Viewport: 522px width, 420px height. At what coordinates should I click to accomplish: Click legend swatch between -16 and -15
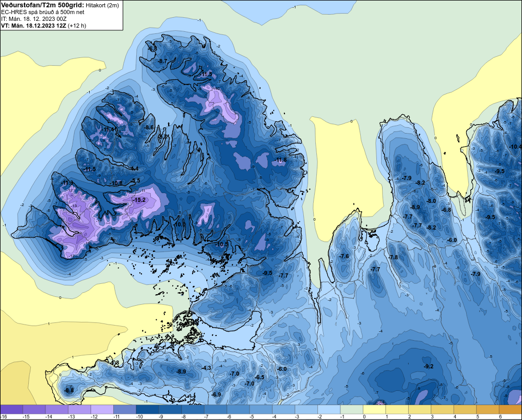[x=11, y=410]
